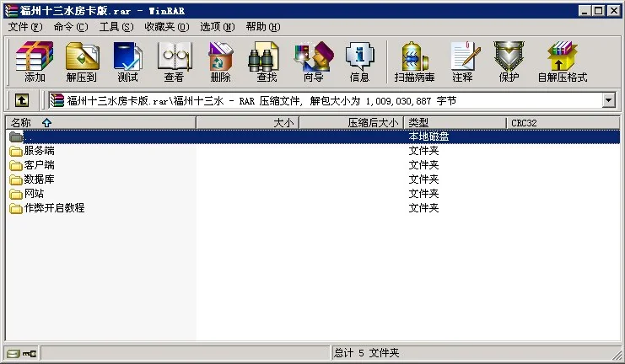Click the 解压到 (Extract To) icon
The image size is (625, 364).
click(x=82, y=62)
